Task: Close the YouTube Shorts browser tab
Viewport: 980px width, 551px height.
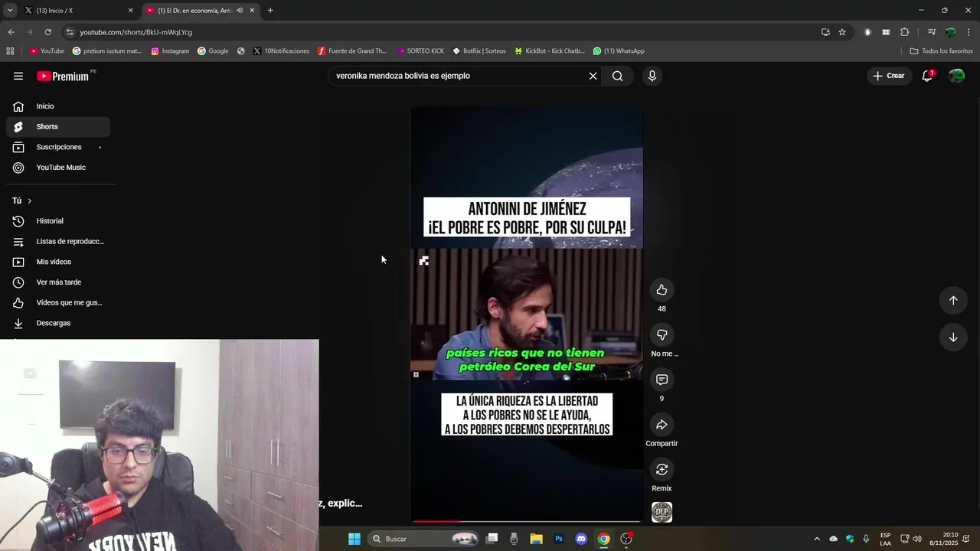Action: 252,11
